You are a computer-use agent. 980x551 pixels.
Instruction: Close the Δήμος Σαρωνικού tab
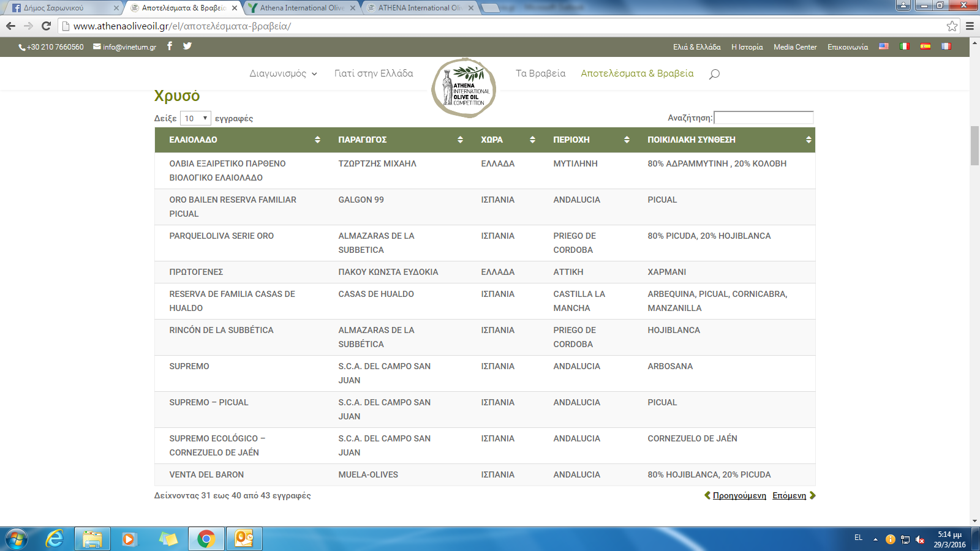click(x=116, y=8)
